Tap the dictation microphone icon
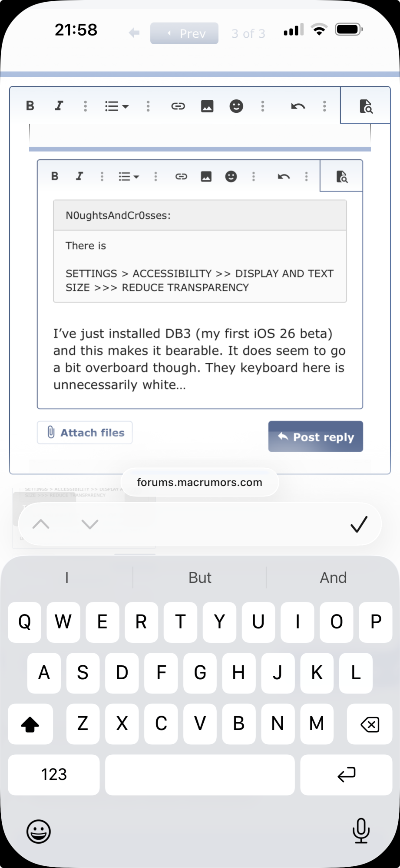Image resolution: width=400 pixels, height=868 pixels. coord(361,831)
